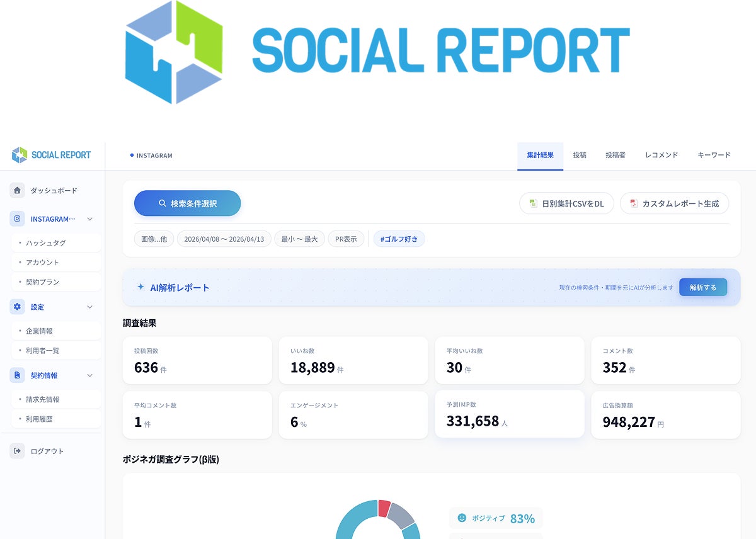Click the 投稿回数 636 card
The width and height of the screenshot is (756, 539).
point(197,360)
